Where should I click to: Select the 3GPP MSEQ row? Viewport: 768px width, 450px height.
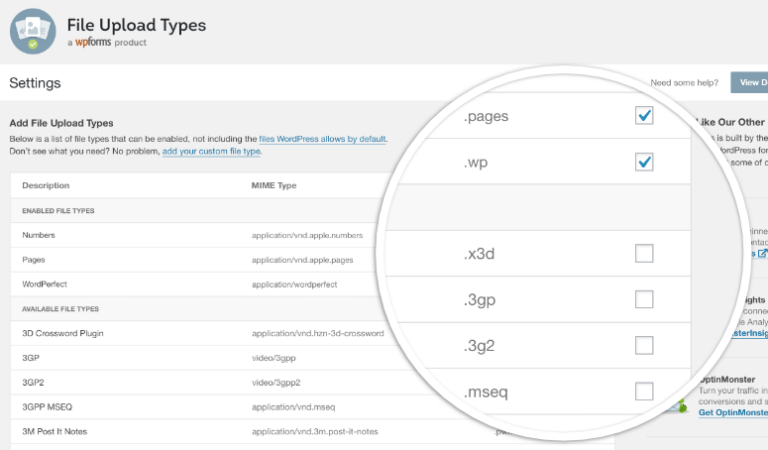point(47,407)
